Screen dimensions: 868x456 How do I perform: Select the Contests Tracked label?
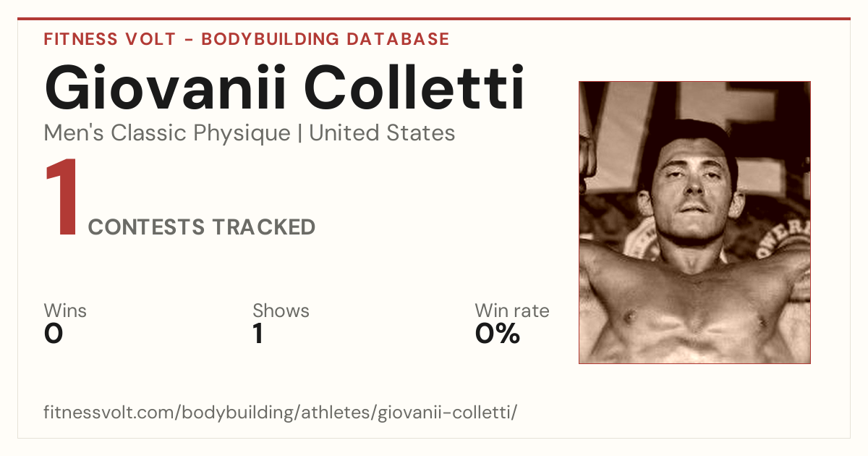(202, 227)
